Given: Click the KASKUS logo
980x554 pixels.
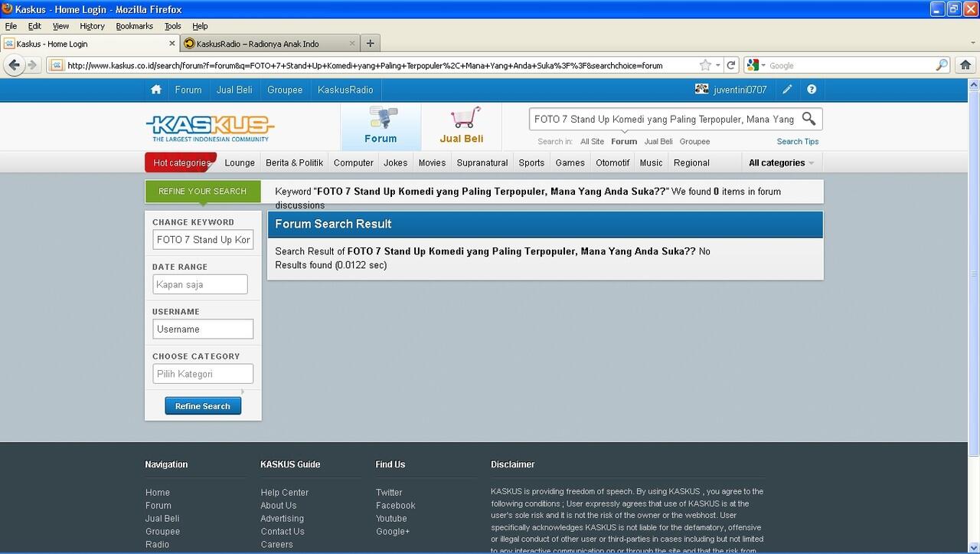Looking at the screenshot, I should [210, 128].
